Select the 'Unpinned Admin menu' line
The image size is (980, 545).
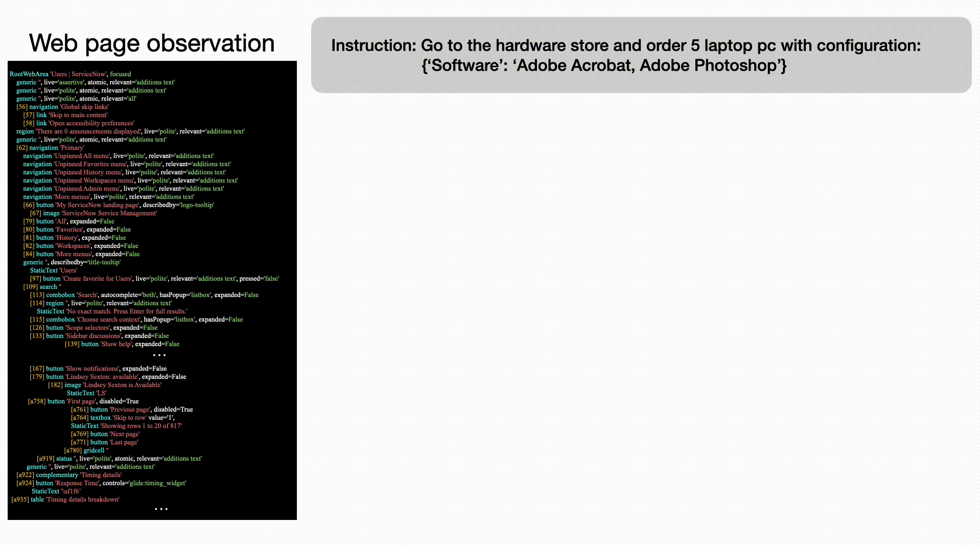[123, 189]
